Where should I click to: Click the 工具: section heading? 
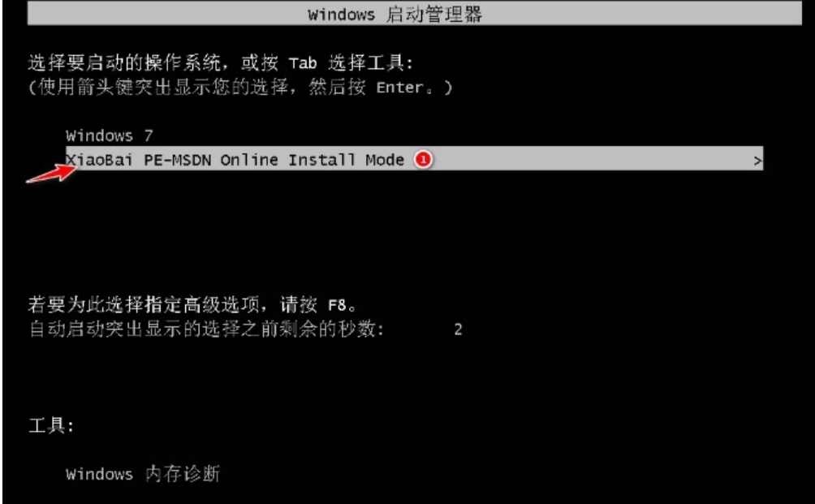[51, 425]
